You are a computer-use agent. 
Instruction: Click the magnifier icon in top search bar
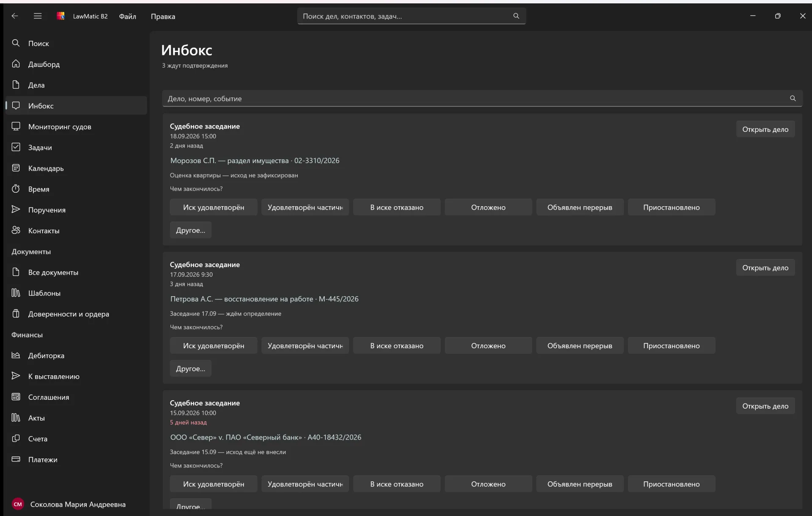tap(516, 16)
